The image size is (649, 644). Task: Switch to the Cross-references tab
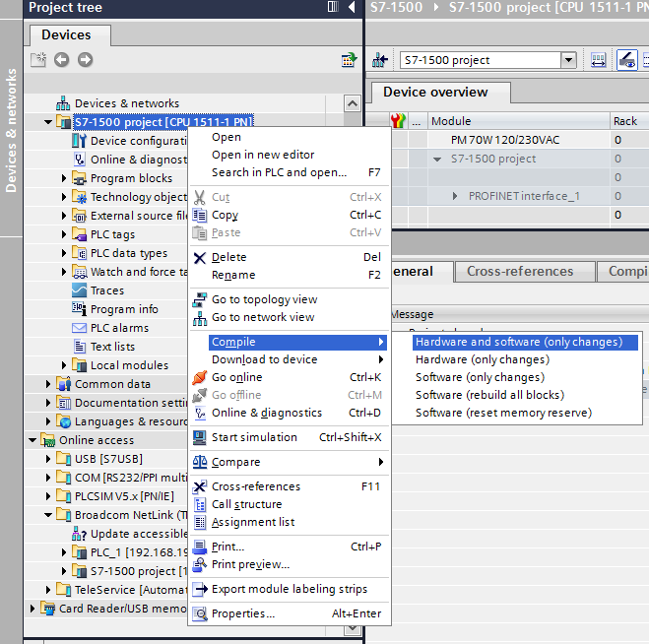tap(520, 272)
